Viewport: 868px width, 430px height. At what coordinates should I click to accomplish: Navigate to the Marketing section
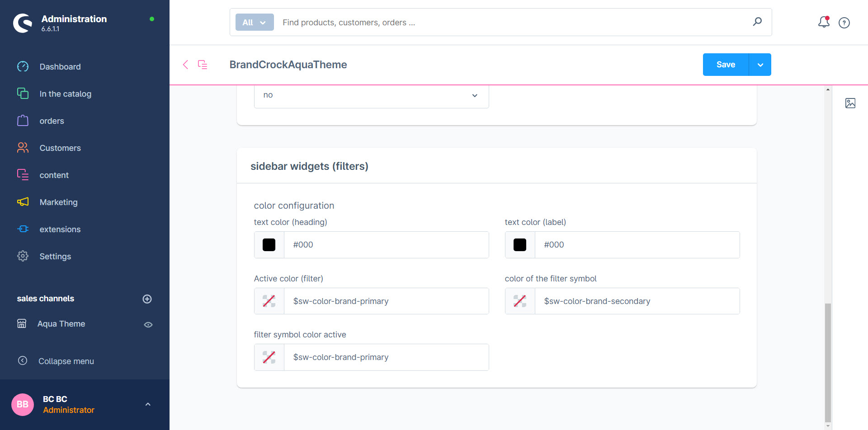tap(58, 202)
